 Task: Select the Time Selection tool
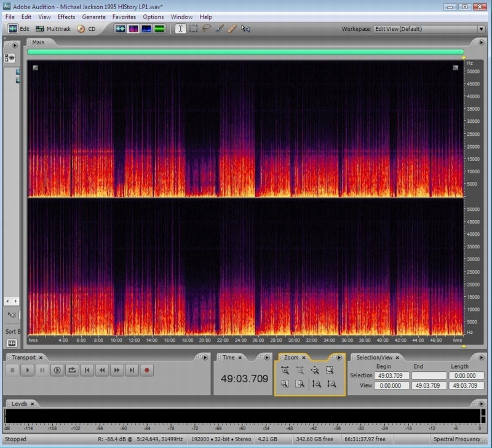coord(180,29)
